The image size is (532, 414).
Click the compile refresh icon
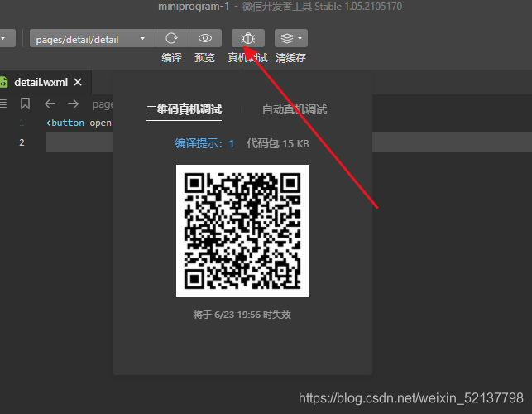click(x=171, y=38)
